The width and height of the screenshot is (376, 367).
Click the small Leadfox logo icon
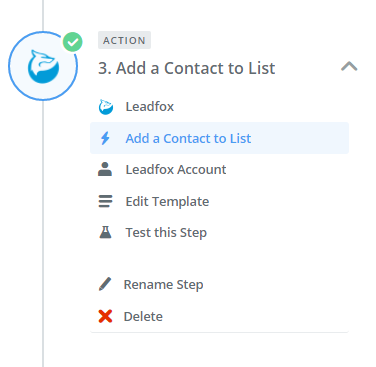[x=106, y=107]
